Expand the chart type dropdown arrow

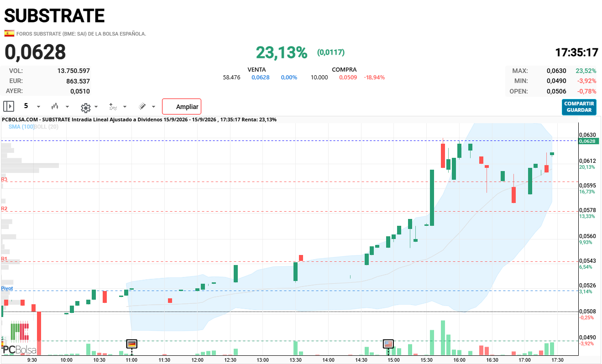click(x=68, y=107)
